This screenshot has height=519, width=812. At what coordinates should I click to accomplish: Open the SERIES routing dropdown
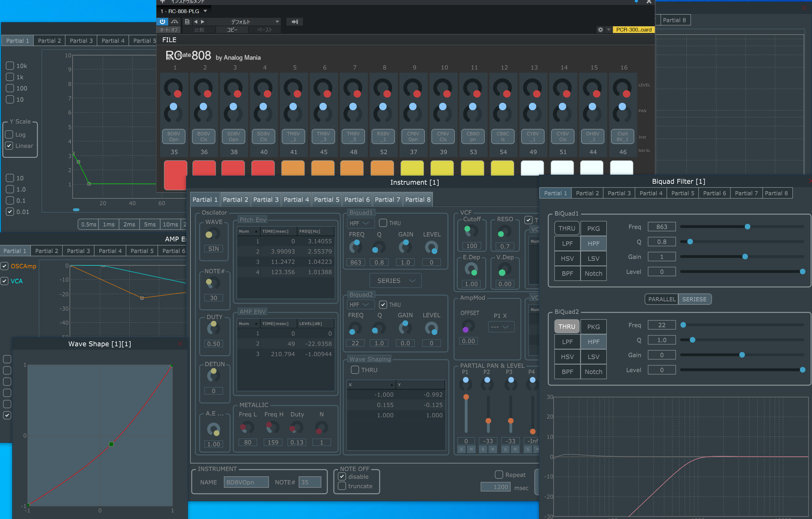click(396, 281)
